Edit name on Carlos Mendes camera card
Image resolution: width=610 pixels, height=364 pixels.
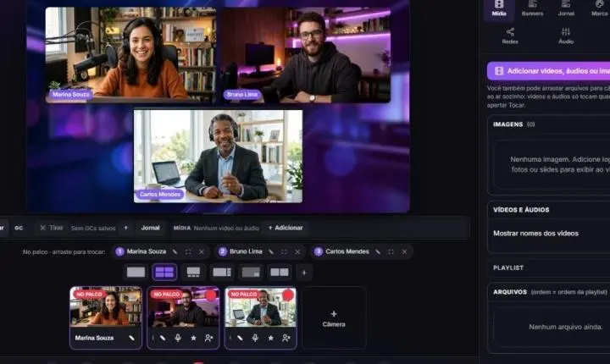(240, 338)
